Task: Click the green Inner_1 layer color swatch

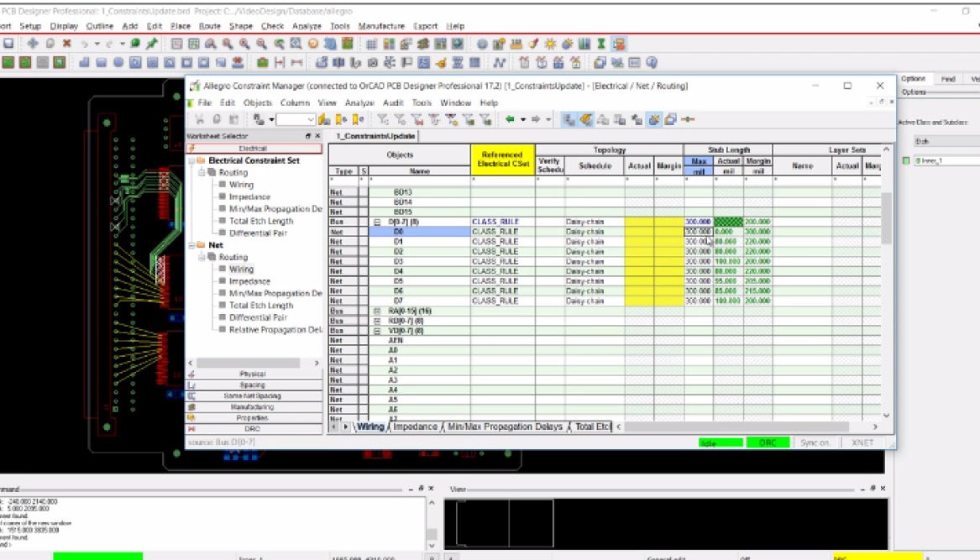Action: pos(906,161)
